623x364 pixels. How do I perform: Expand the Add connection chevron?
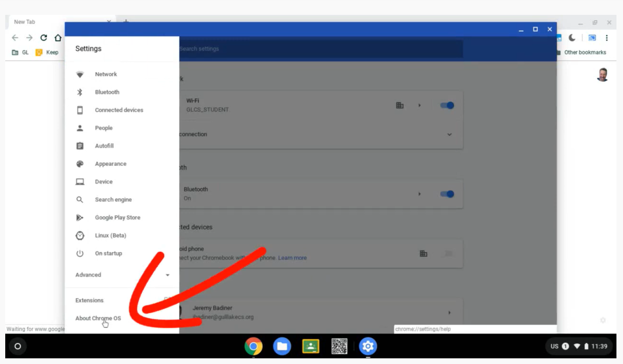450,134
